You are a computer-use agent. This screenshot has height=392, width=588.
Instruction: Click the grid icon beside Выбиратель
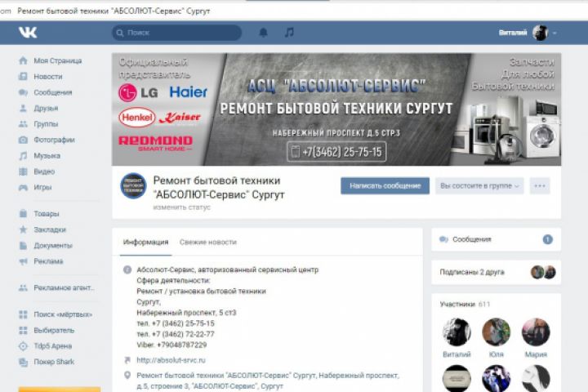(x=23, y=330)
